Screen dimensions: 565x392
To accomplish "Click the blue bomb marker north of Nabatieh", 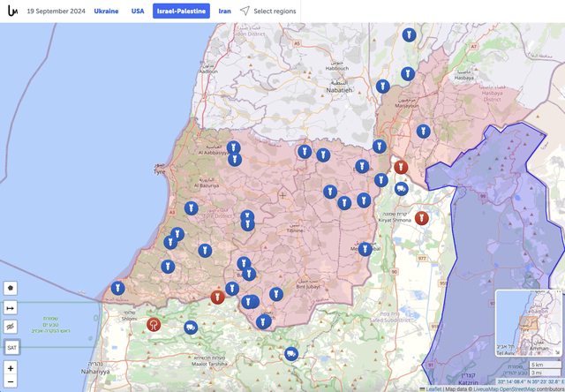I will [x=407, y=34].
